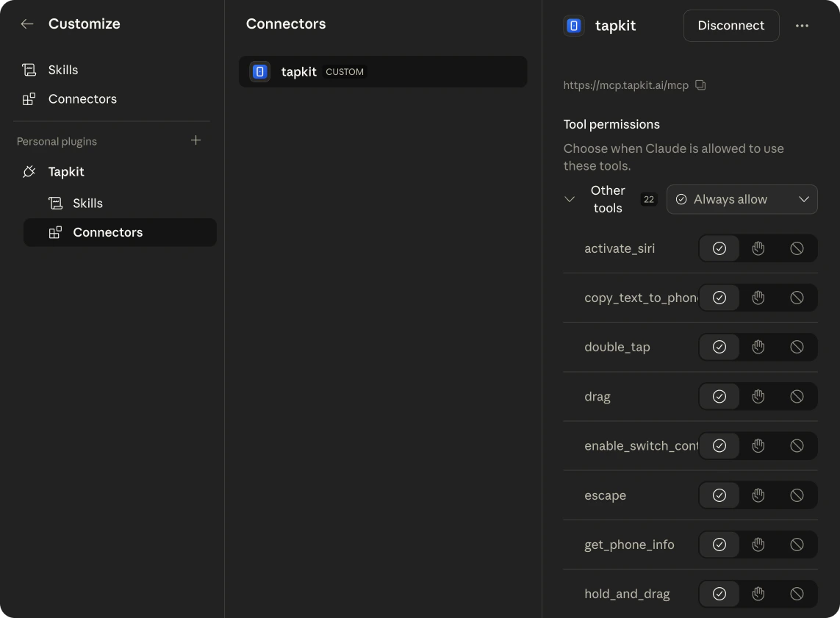The width and height of the screenshot is (840, 618).
Task: Select the tapkit connector from the list
Action: (x=382, y=71)
